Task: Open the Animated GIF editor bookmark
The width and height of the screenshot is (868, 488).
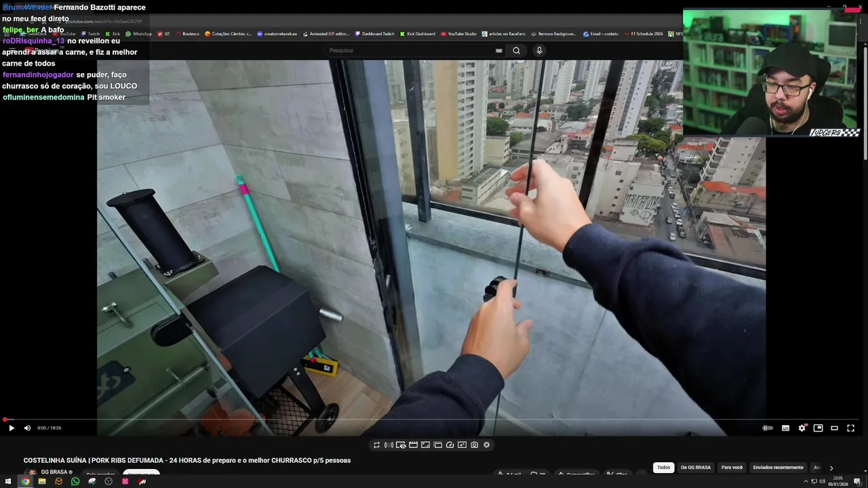Action: pos(325,34)
